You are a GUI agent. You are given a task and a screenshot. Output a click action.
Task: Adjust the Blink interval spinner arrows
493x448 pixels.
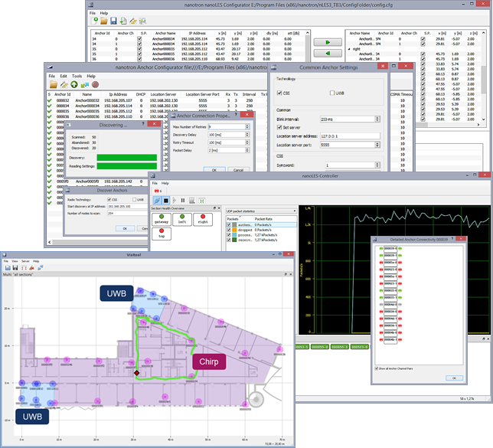(x=377, y=119)
